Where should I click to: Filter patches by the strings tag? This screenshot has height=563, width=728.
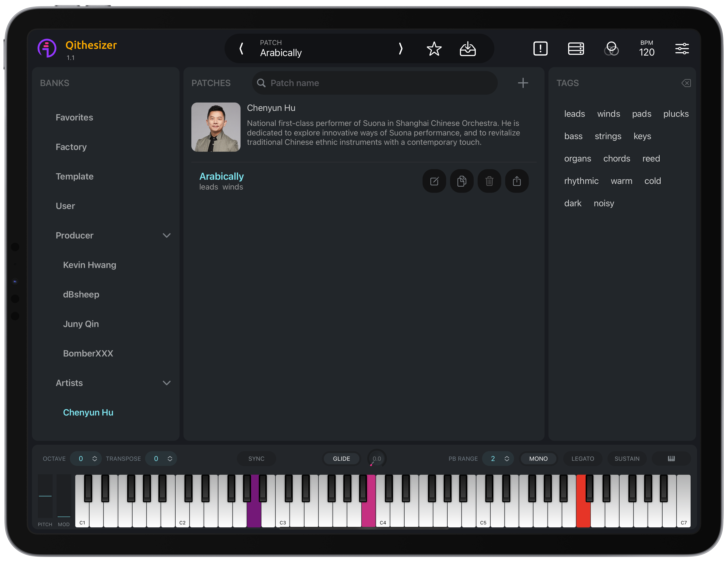tap(608, 136)
